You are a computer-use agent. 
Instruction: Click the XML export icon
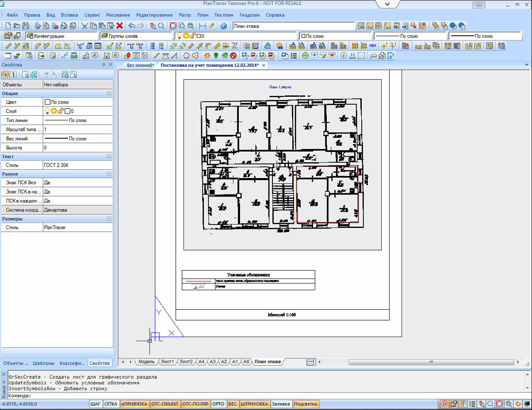tap(73, 56)
